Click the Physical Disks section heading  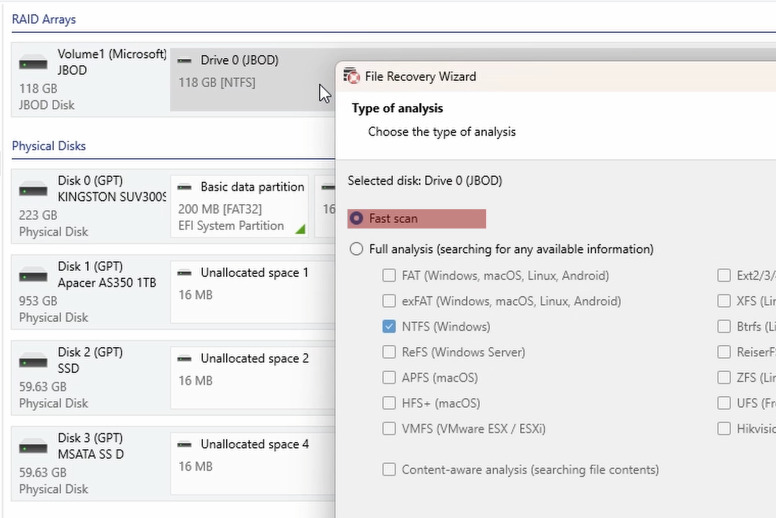[x=48, y=146]
